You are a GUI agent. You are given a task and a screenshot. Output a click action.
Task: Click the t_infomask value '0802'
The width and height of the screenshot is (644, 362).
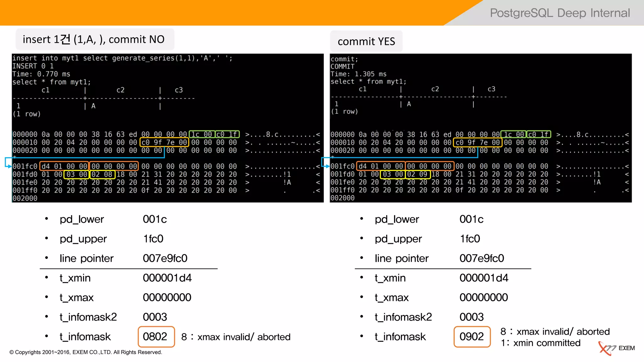[155, 337]
